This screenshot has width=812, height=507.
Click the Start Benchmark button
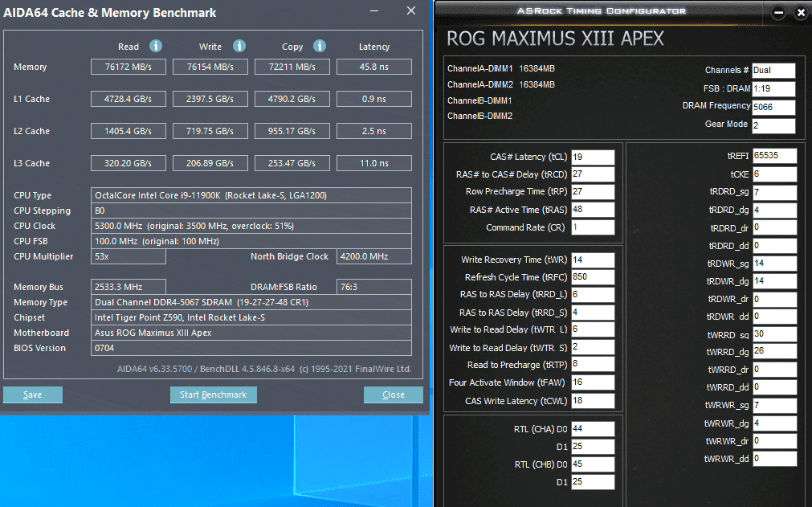214,395
